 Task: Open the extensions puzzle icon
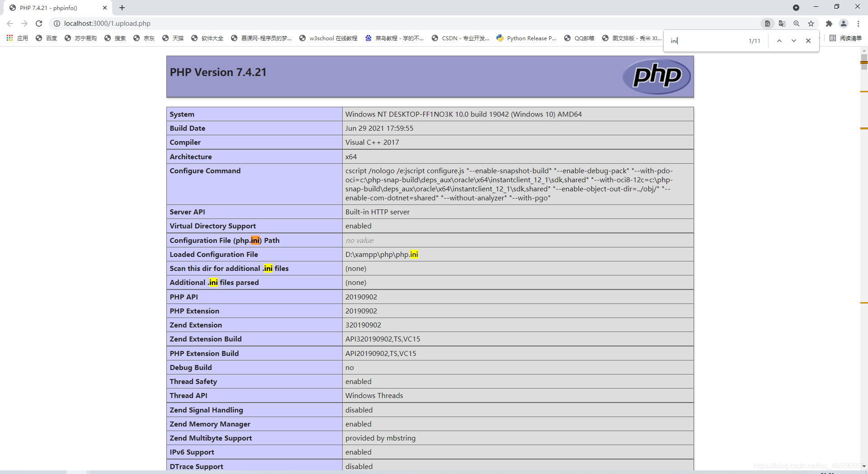coord(829,24)
